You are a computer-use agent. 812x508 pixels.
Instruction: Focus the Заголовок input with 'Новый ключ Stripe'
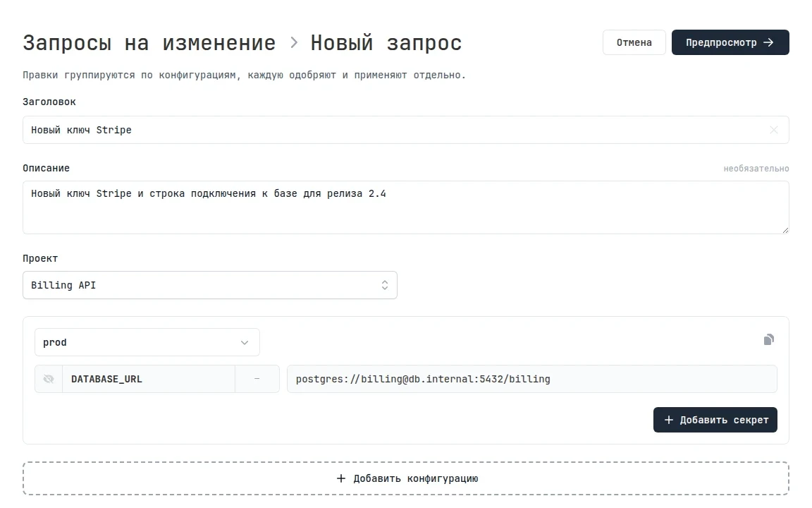pos(405,130)
